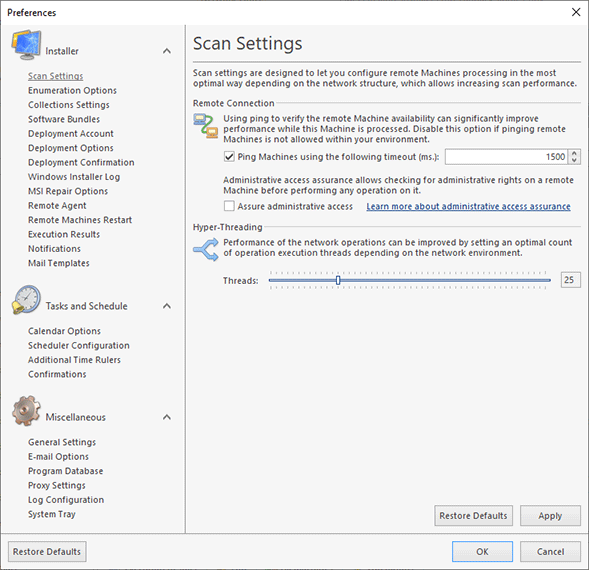This screenshot has width=589, height=570.
Task: Open Scheduler Configuration page
Action: (x=79, y=345)
